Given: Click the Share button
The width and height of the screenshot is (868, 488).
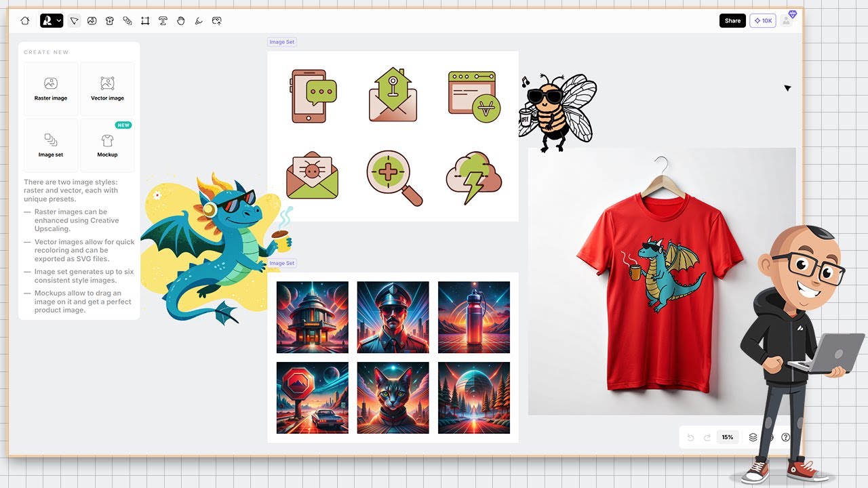Looking at the screenshot, I should coord(732,20).
